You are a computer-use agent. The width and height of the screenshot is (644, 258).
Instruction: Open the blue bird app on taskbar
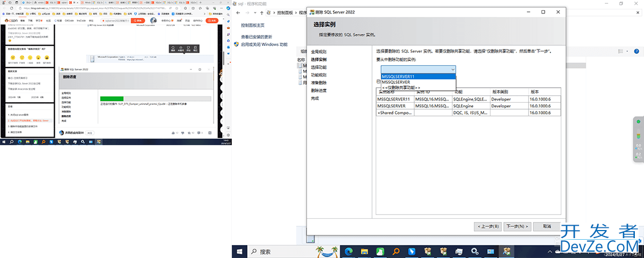pos(412,251)
